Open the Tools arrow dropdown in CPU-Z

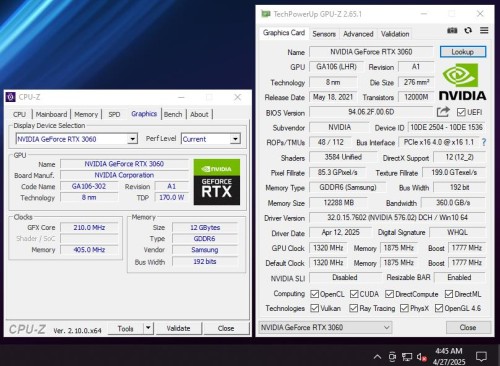pos(148,328)
